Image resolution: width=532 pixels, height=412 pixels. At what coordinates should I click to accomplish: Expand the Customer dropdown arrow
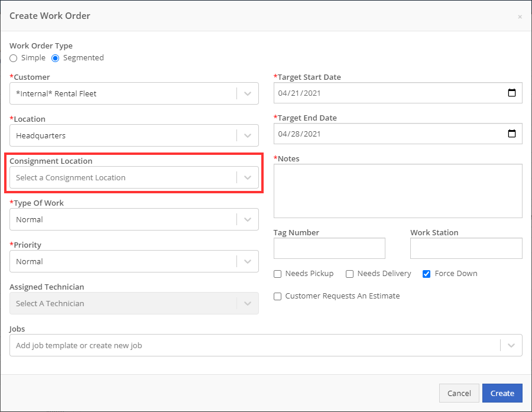pyautogui.click(x=248, y=93)
